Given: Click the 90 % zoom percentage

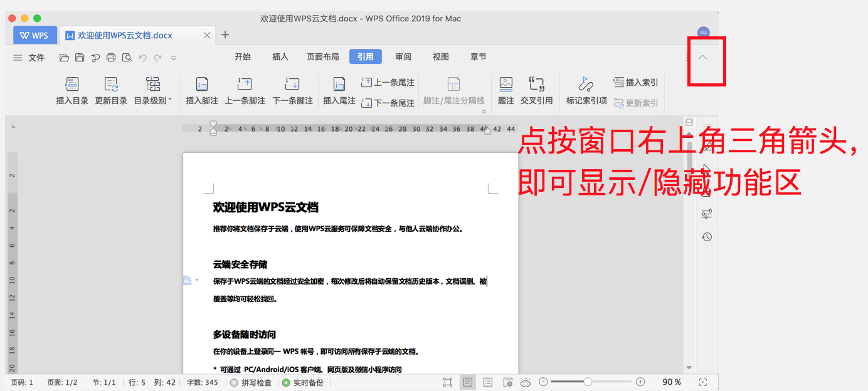Looking at the screenshot, I should tap(672, 382).
